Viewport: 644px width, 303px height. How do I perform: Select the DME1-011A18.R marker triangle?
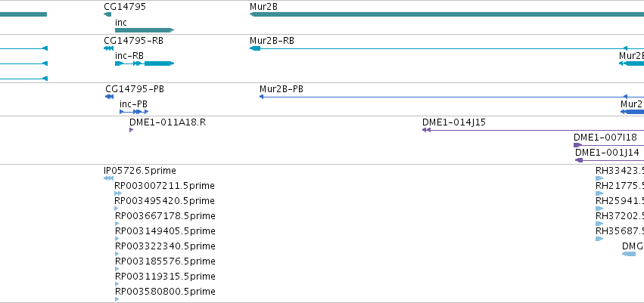(132, 130)
